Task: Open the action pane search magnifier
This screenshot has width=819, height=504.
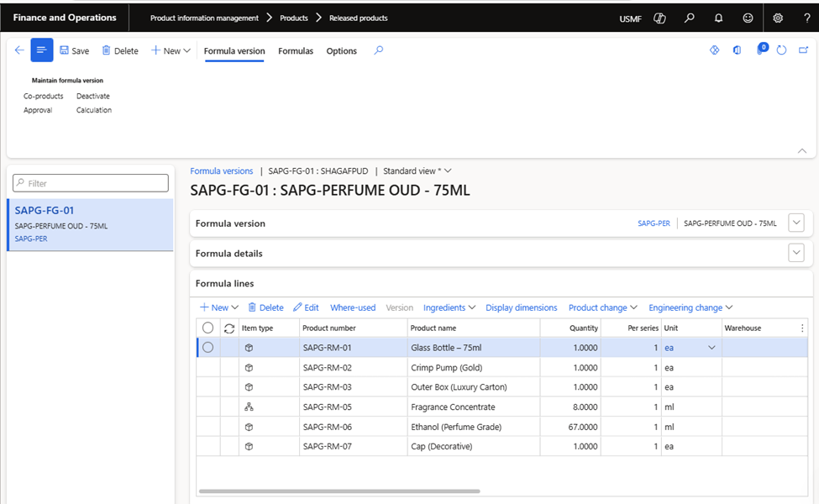Action: coord(379,50)
